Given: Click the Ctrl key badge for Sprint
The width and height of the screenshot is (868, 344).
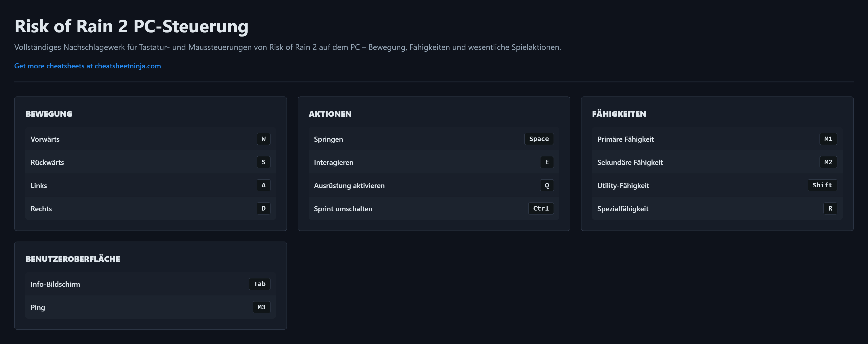Looking at the screenshot, I should pyautogui.click(x=540, y=209).
